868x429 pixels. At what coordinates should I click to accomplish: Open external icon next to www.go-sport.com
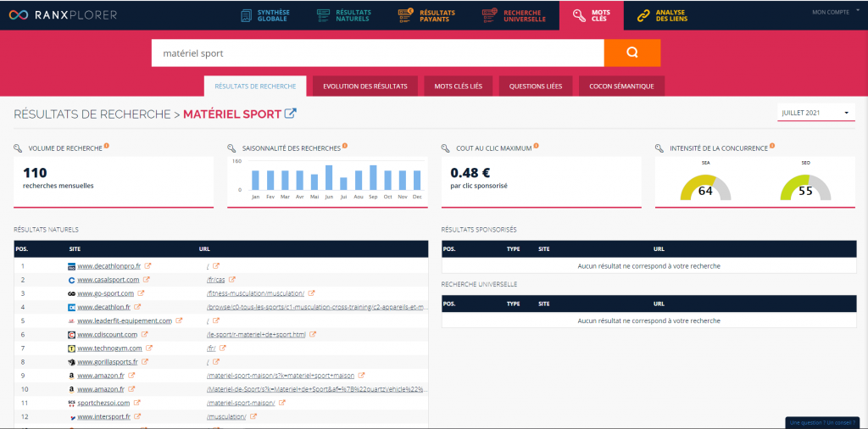click(x=142, y=292)
